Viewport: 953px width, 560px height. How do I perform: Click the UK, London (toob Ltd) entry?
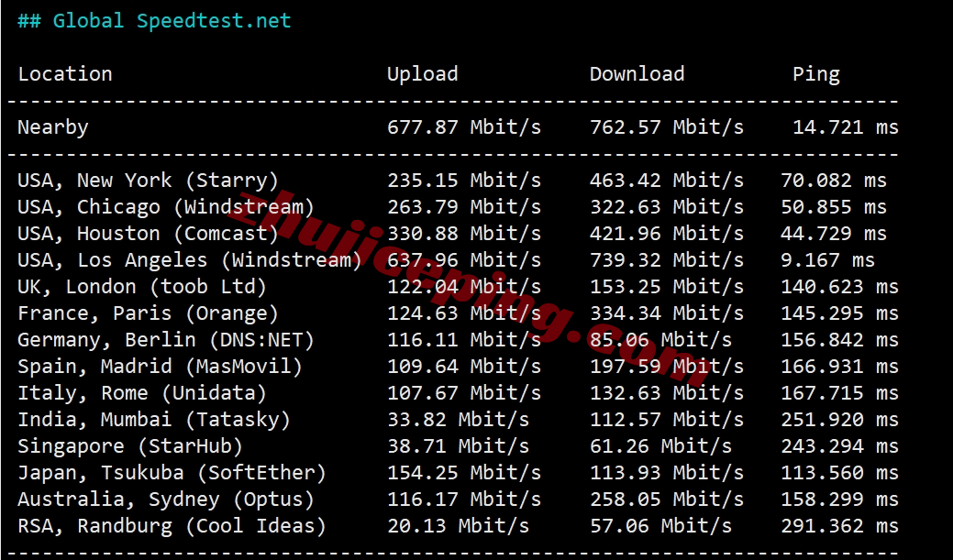tap(142, 287)
